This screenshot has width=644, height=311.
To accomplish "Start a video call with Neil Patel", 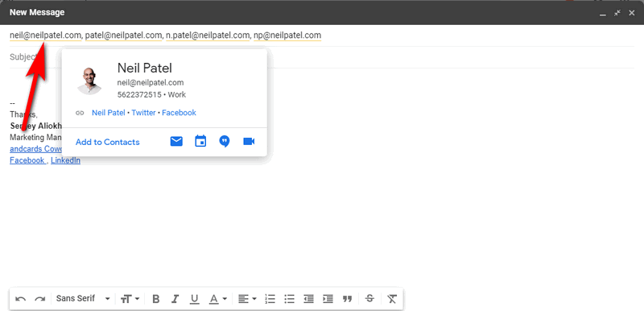I will coord(249,141).
